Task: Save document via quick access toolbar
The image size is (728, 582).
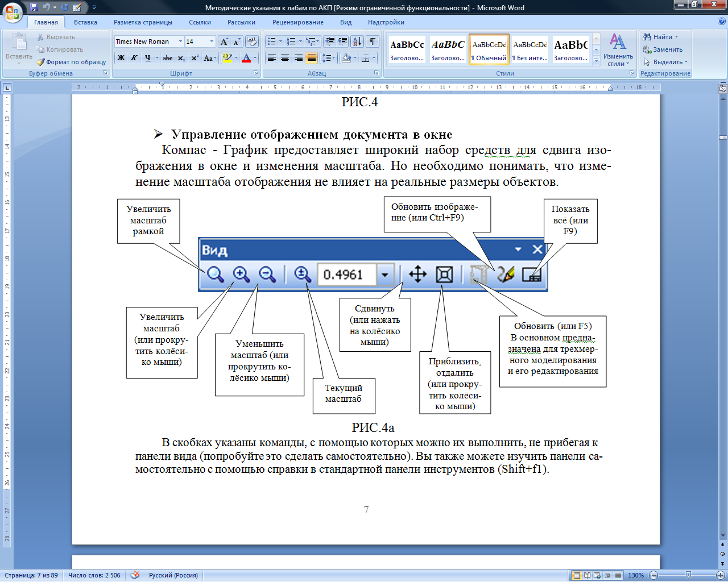Action: 34,7
